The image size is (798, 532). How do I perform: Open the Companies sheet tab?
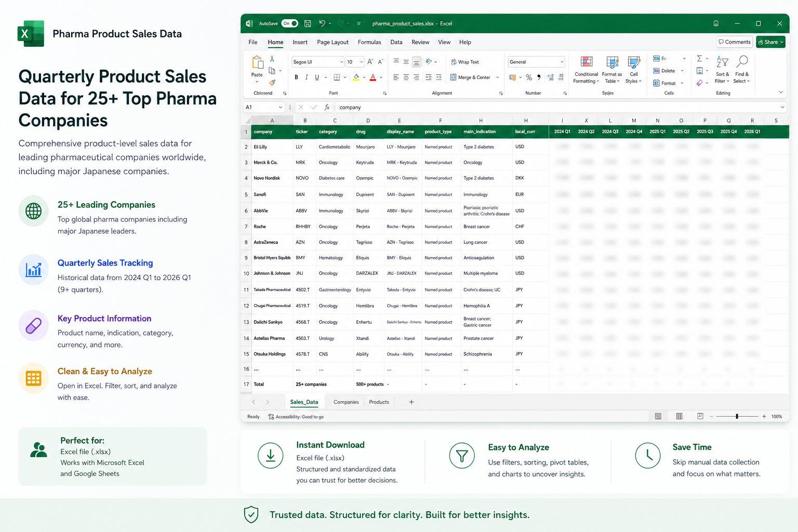point(346,402)
